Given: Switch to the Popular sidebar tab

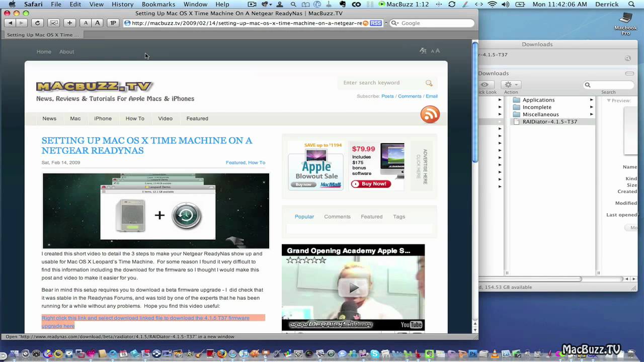Looking at the screenshot, I should (304, 217).
